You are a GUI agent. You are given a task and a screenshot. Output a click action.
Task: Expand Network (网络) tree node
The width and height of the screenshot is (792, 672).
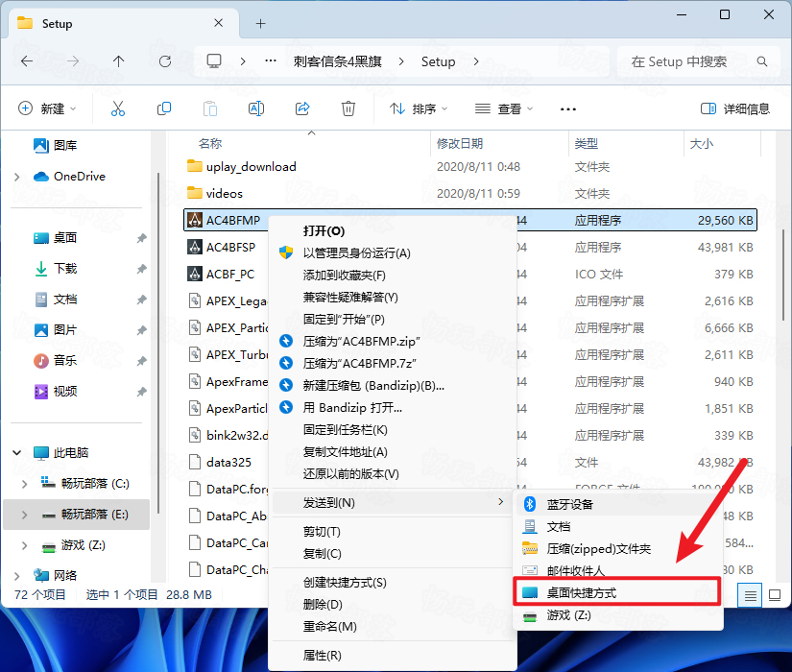click(16, 575)
